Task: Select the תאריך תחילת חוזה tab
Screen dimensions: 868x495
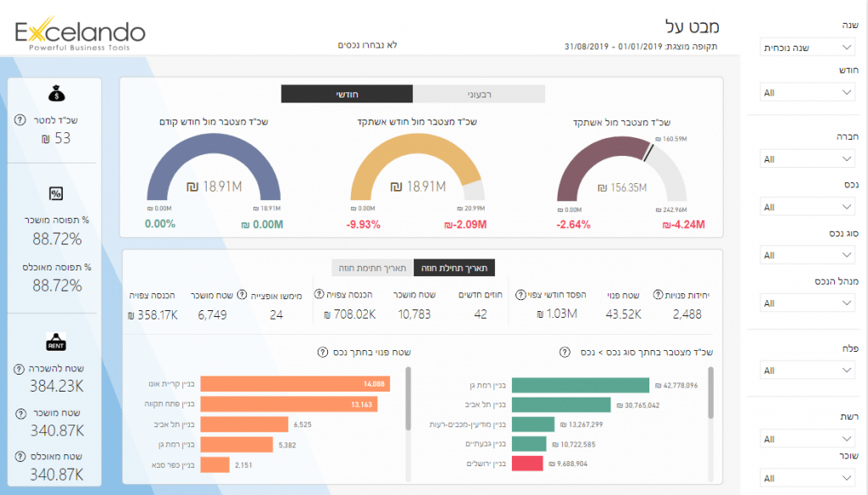Action: point(454,268)
